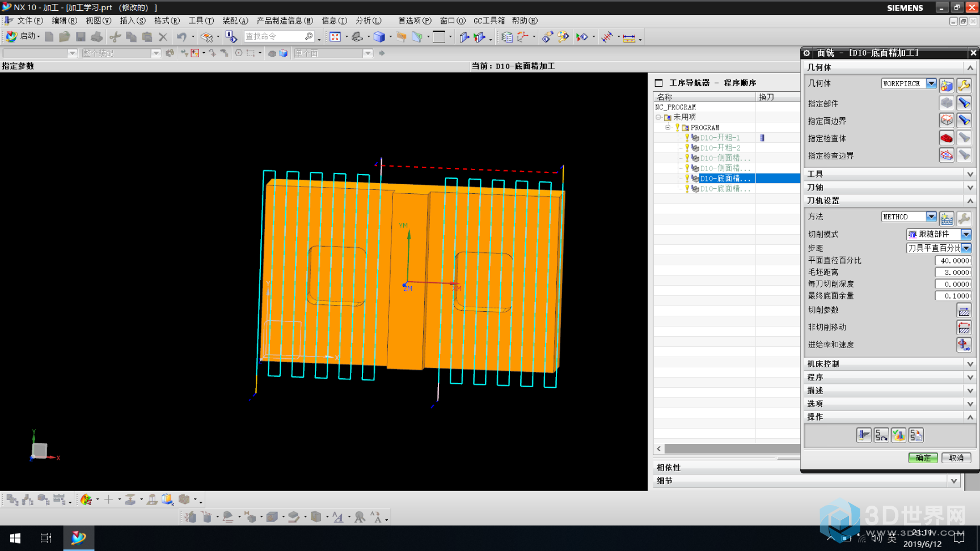Viewport: 980px width, 551px height.
Task: Collapse the PROGRAM tree node
Action: pos(668,128)
